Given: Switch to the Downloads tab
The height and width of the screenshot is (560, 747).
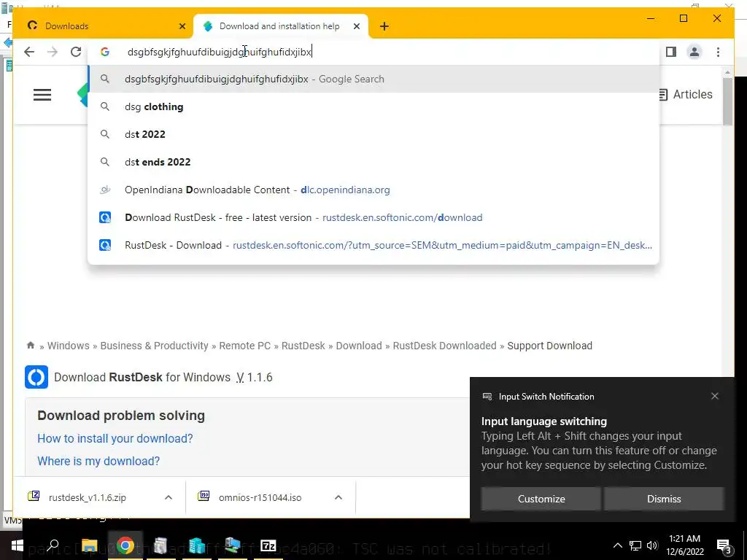Looking at the screenshot, I should (104, 26).
